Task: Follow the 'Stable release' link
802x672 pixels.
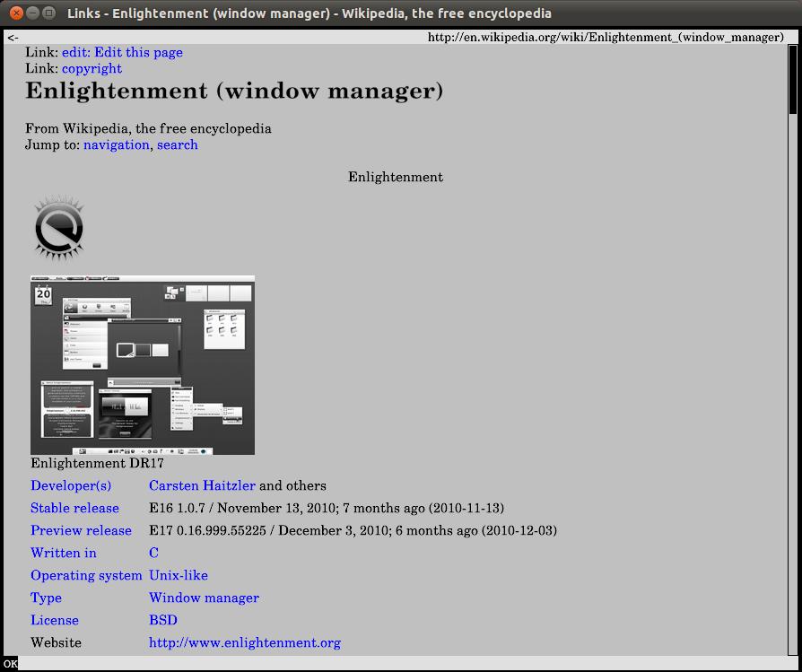Action: click(x=74, y=509)
